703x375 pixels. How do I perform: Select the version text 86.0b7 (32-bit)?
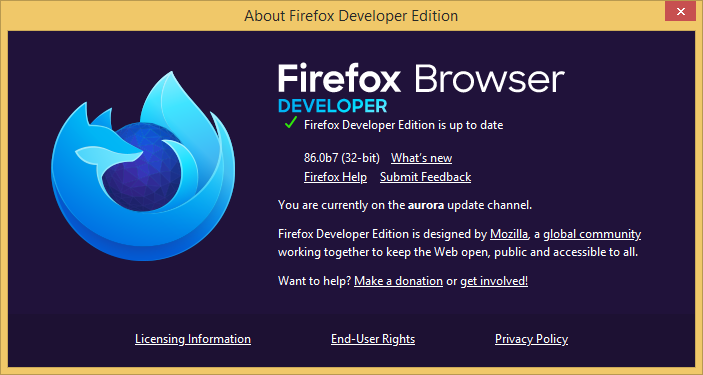[342, 158]
